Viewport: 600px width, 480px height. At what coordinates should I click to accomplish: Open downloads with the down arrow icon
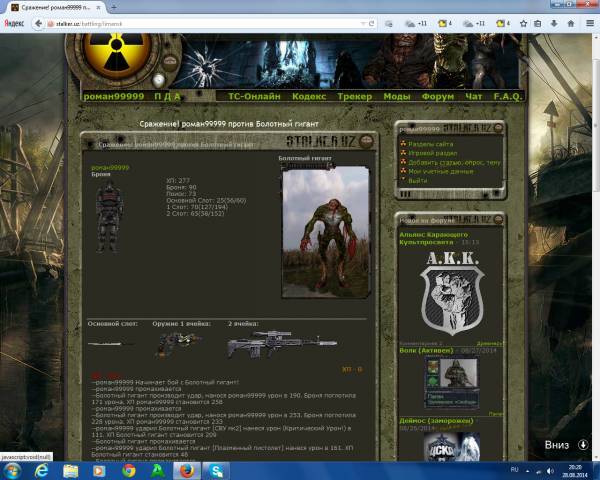(x=554, y=23)
